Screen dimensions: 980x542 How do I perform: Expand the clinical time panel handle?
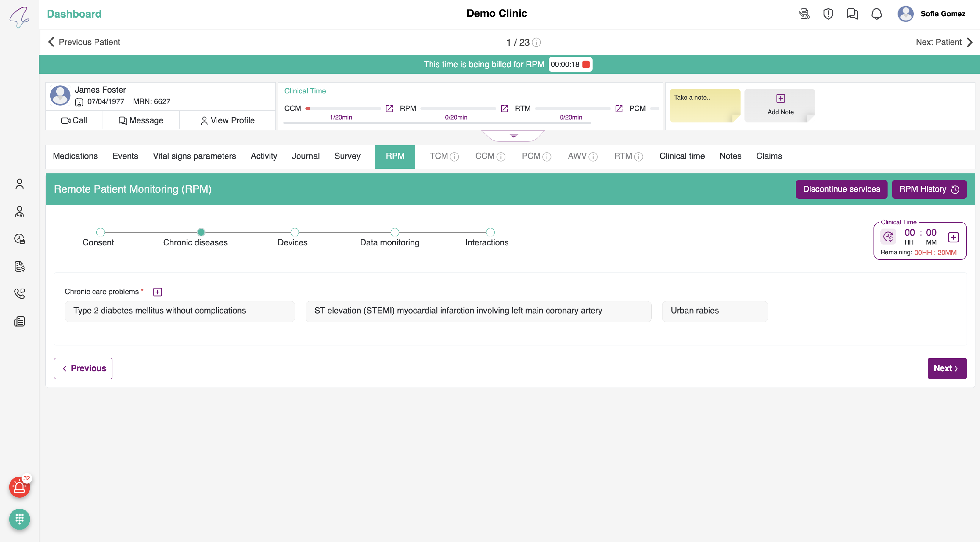(x=513, y=135)
